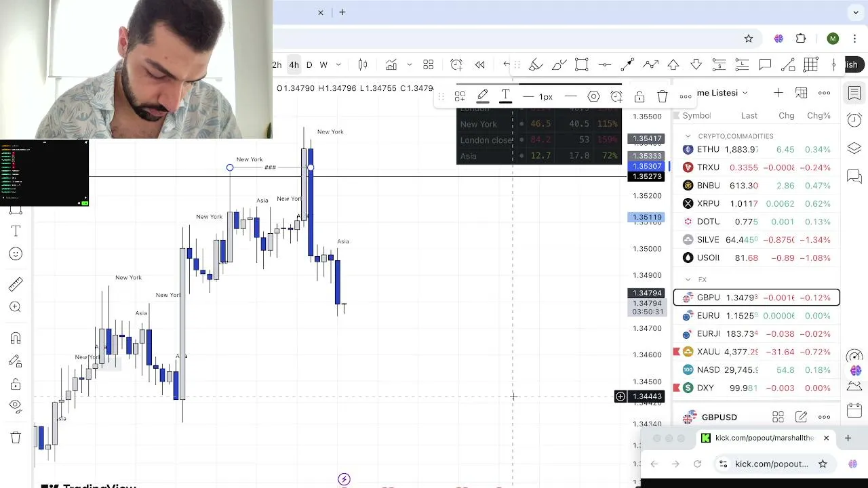Sort watchlist by Symbol column
The width and height of the screenshot is (868, 488).
696,116
